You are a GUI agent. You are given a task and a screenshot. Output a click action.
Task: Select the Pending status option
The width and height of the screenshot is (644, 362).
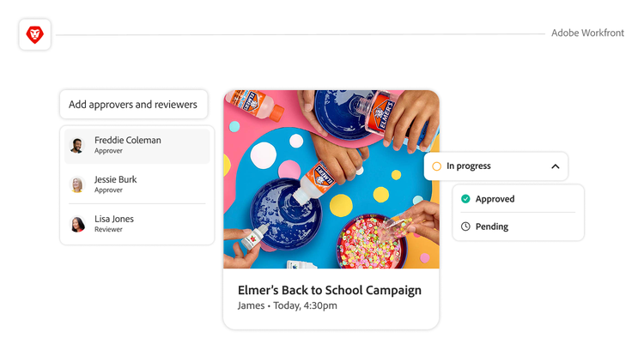[x=492, y=226]
